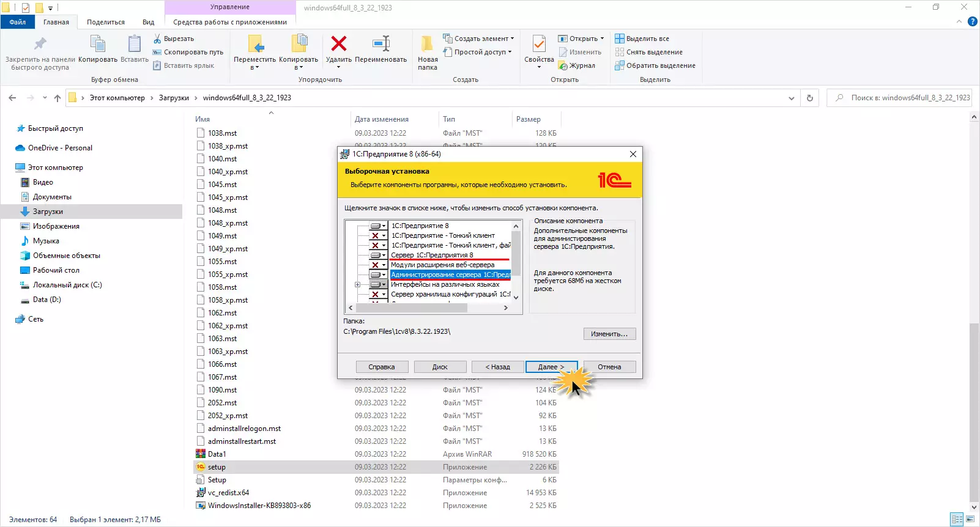Open install options for 1С:Предприятие 8 component
This screenshot has width=980, height=527.
(x=379, y=226)
